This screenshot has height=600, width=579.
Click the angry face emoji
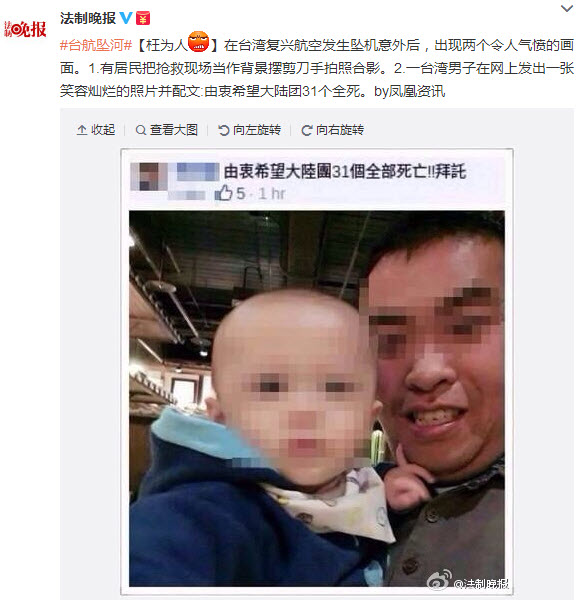198,41
